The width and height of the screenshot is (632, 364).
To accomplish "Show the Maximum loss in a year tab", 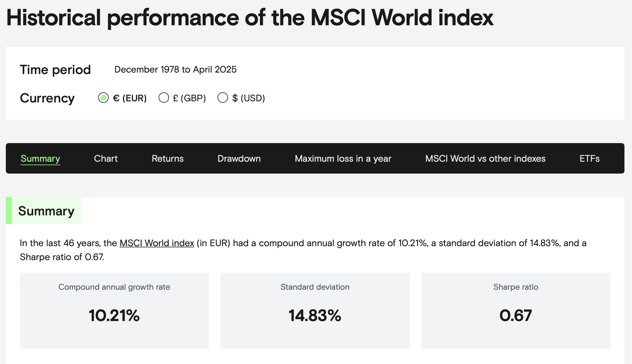I will click(x=343, y=158).
